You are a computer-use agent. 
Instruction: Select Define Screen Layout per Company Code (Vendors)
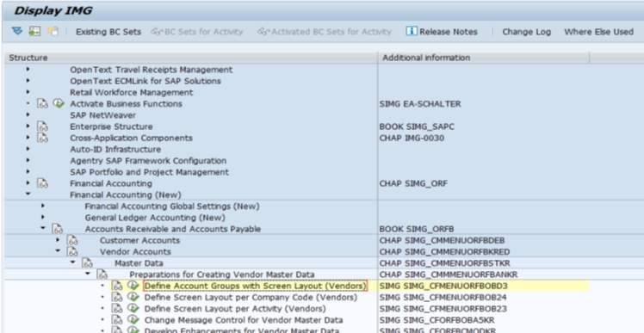[251, 297]
